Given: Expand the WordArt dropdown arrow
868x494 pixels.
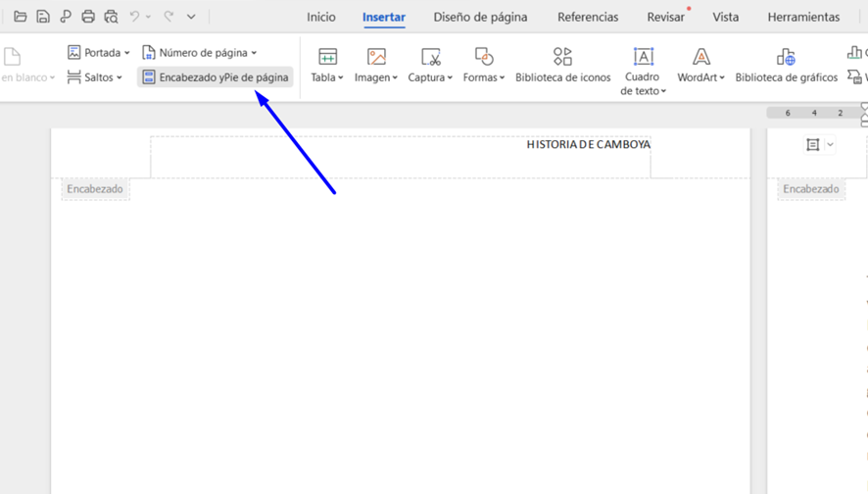Looking at the screenshot, I should pos(722,77).
